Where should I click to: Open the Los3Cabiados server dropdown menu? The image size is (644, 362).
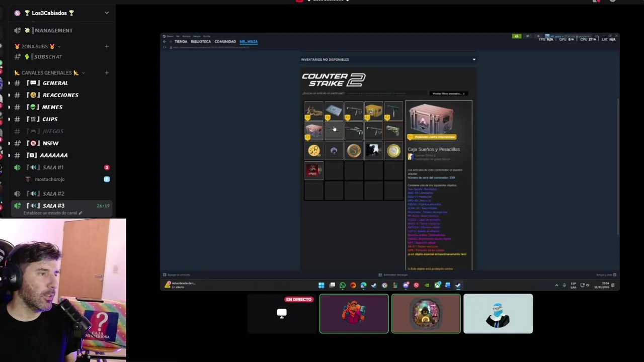(x=106, y=13)
